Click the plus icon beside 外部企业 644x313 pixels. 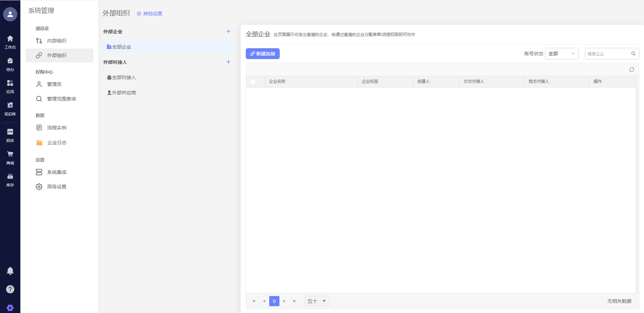pyautogui.click(x=228, y=32)
